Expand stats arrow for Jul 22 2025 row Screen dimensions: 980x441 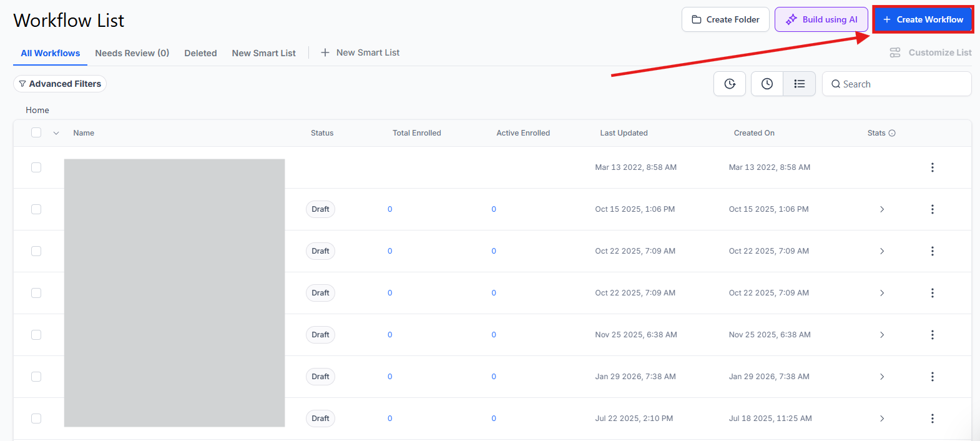point(881,419)
